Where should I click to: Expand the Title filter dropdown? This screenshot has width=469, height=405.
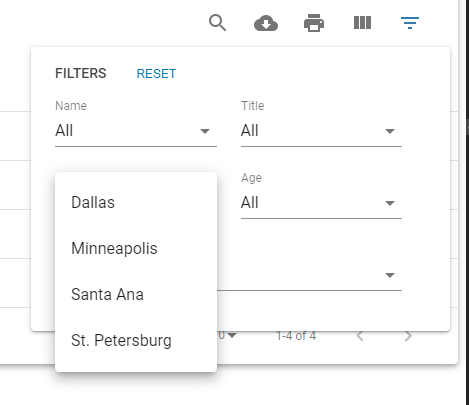[321, 131]
